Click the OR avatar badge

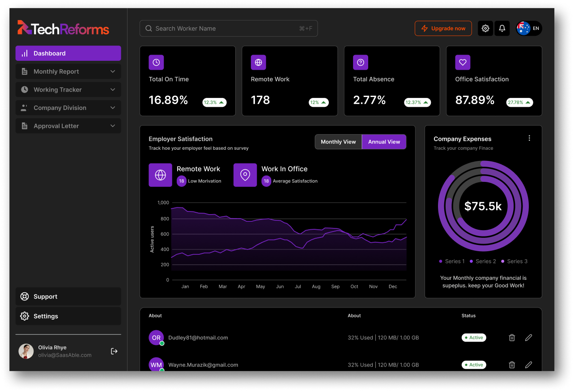[156, 337]
